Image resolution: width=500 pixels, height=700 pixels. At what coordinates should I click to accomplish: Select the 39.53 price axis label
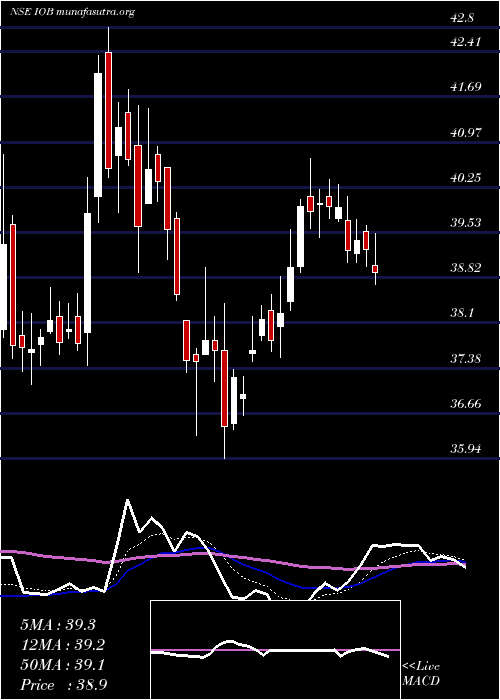click(x=466, y=222)
